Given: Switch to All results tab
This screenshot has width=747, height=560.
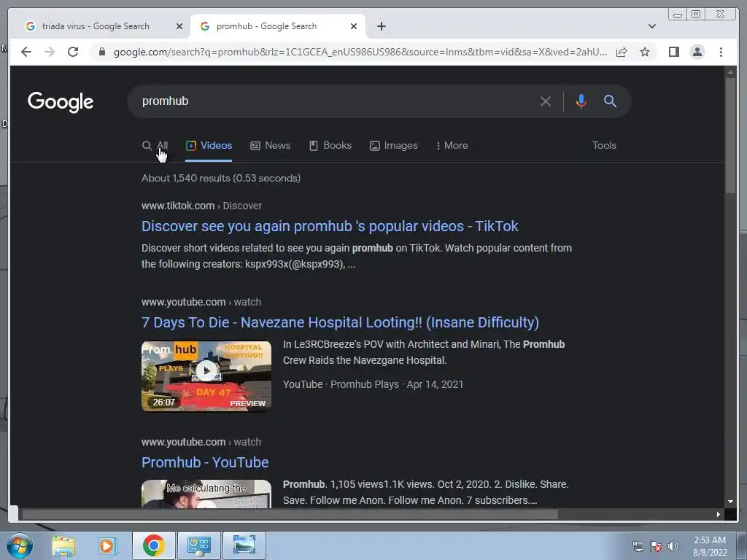Looking at the screenshot, I should (x=155, y=145).
